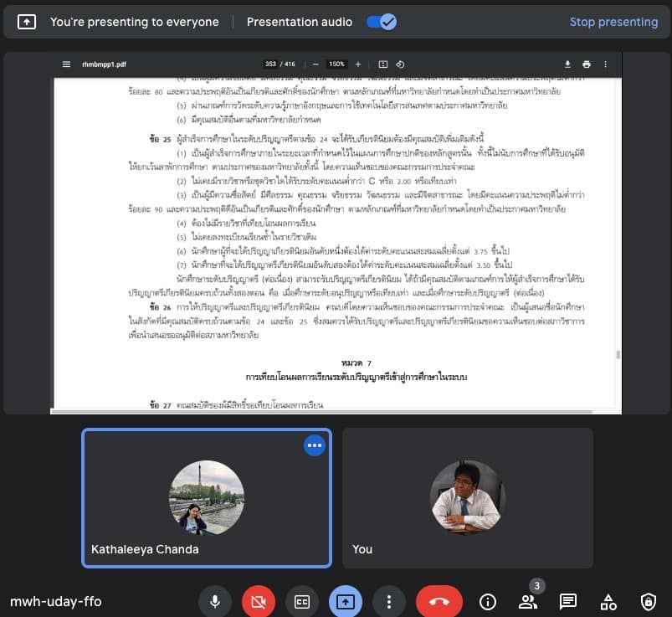Turn on the camera
Viewport: 672px width, 617px height.
[x=259, y=601]
